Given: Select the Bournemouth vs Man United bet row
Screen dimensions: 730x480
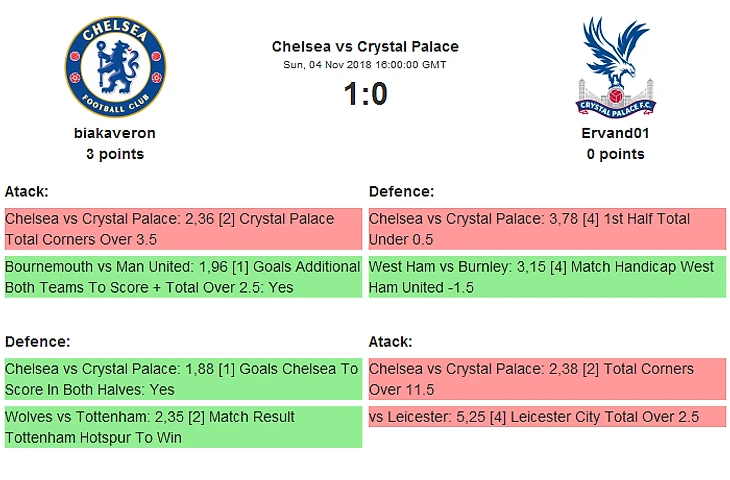Looking at the screenshot, I should tap(183, 277).
